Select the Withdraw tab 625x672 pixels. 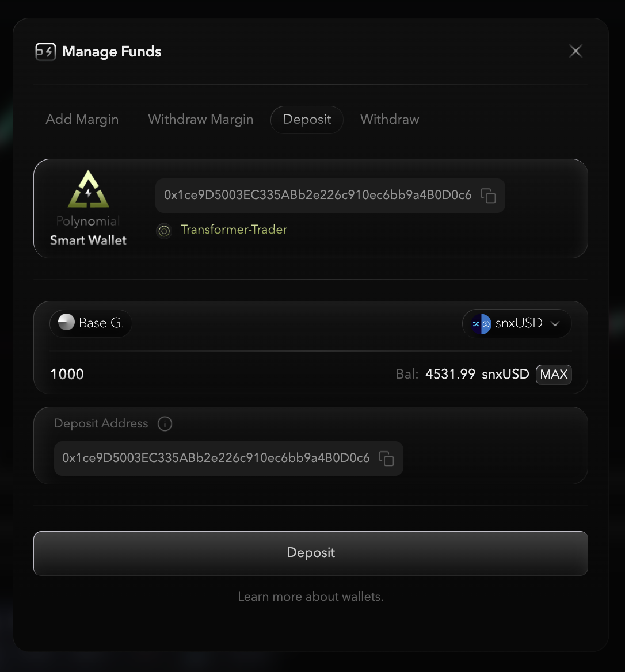click(x=390, y=119)
